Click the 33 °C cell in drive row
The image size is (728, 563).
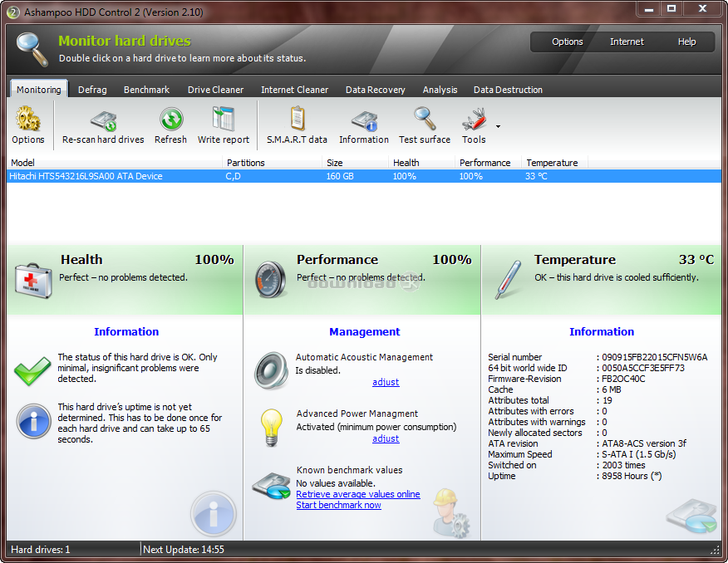tap(536, 176)
